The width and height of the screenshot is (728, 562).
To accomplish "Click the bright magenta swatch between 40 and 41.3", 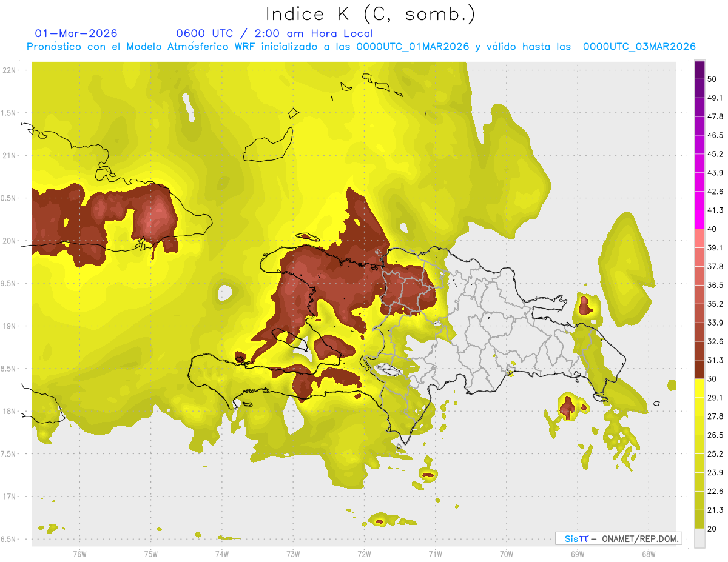I will (x=700, y=219).
